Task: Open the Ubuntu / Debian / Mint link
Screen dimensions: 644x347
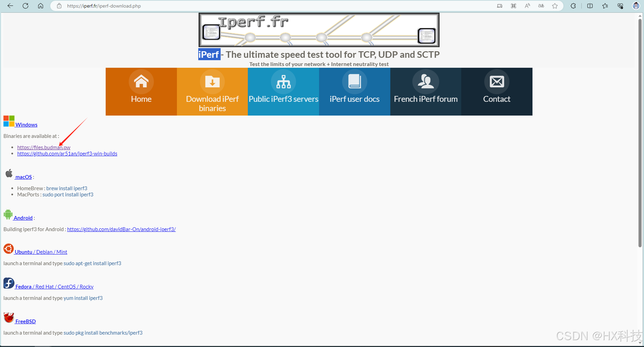Action: pos(41,252)
